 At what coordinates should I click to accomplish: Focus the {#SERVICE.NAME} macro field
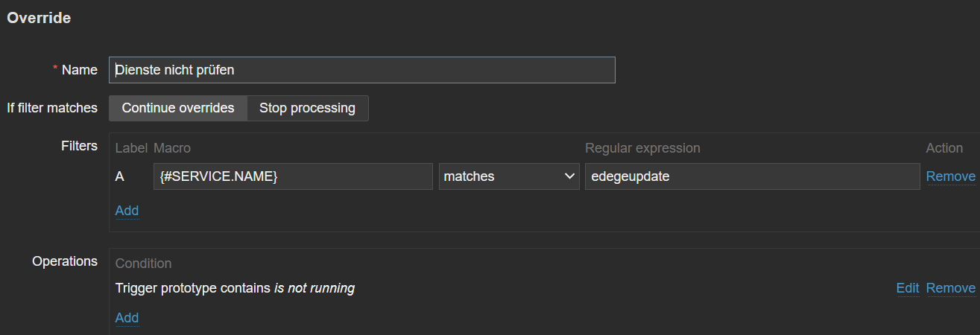point(293,176)
